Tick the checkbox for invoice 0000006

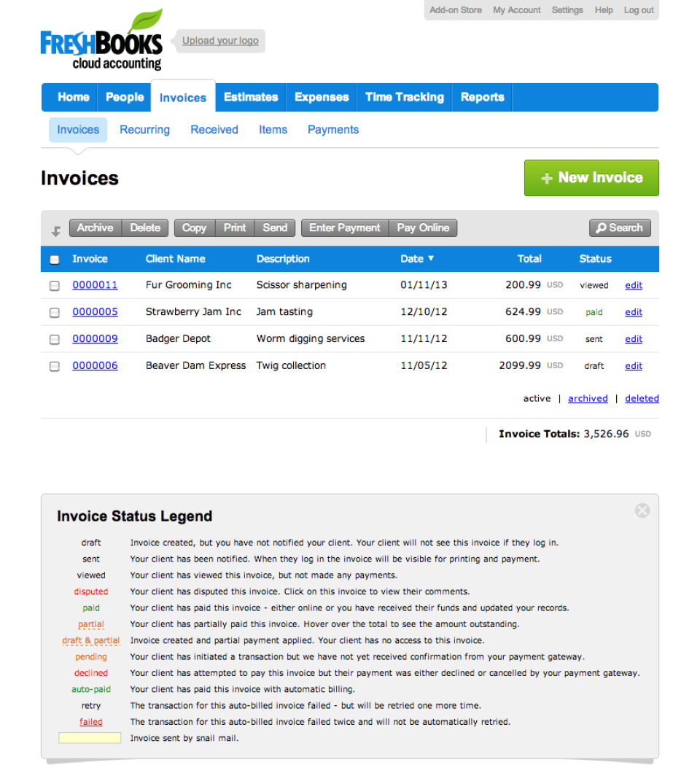(x=55, y=367)
